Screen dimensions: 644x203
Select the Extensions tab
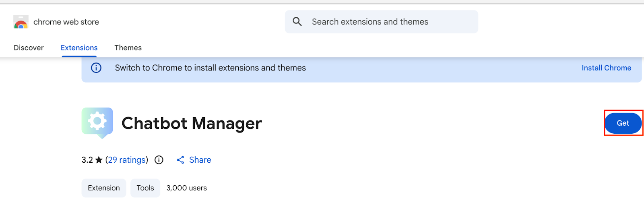(79, 48)
